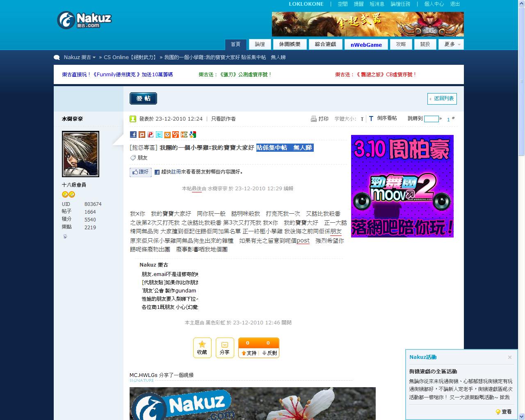Click the printer icon

point(314,119)
